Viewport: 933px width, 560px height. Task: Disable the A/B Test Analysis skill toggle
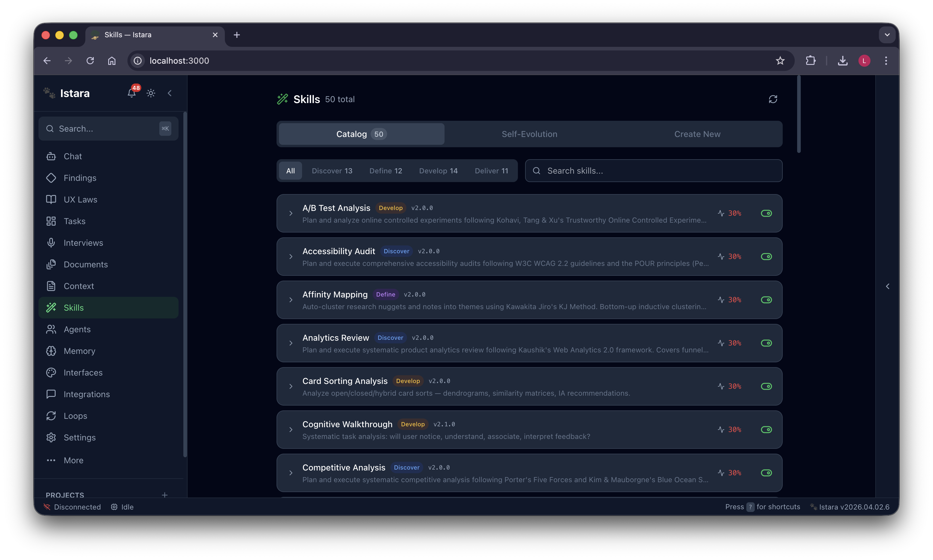766,213
